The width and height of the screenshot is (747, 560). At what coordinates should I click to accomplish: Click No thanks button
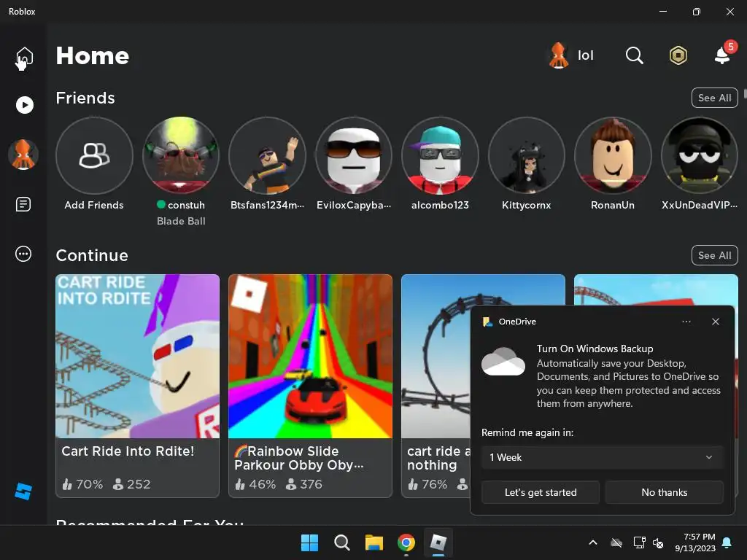tap(664, 492)
